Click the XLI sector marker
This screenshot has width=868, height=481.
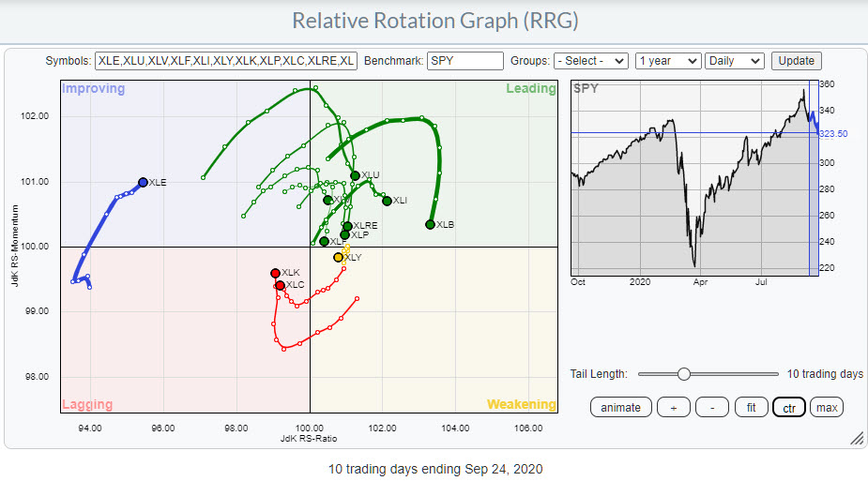point(387,201)
